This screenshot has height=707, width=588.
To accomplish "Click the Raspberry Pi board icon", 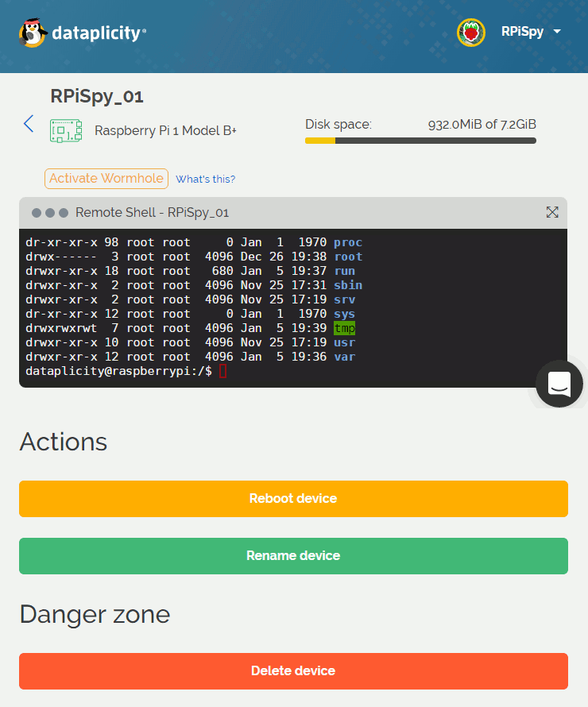I will point(66,130).
